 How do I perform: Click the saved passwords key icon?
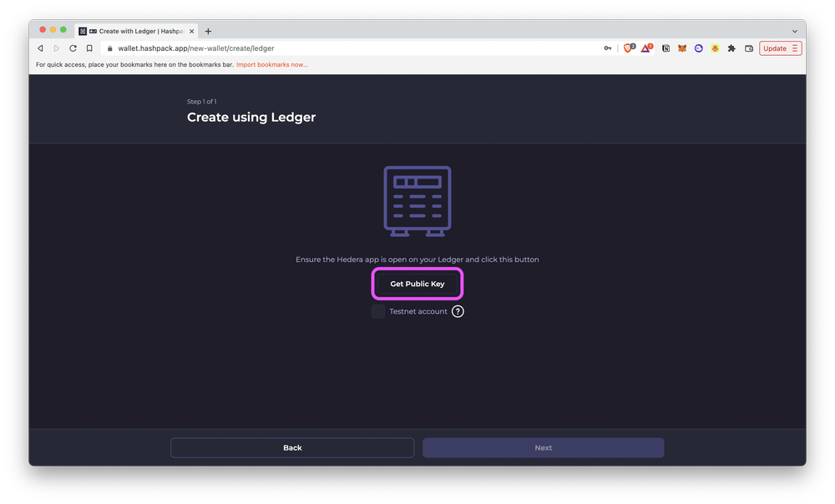point(608,48)
